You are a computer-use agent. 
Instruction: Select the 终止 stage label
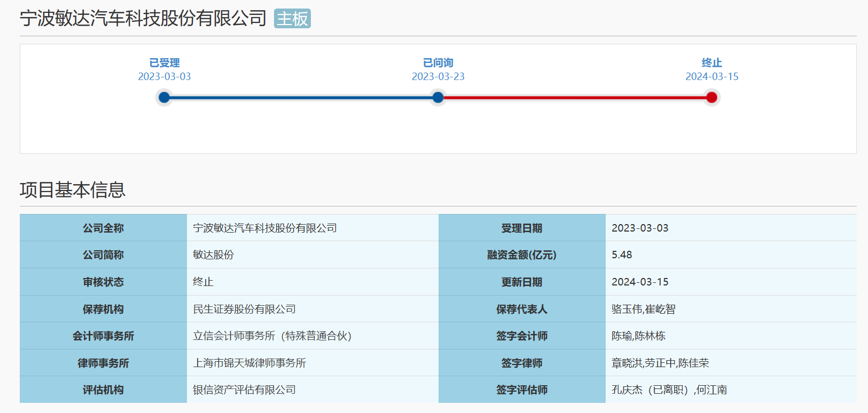(x=711, y=62)
